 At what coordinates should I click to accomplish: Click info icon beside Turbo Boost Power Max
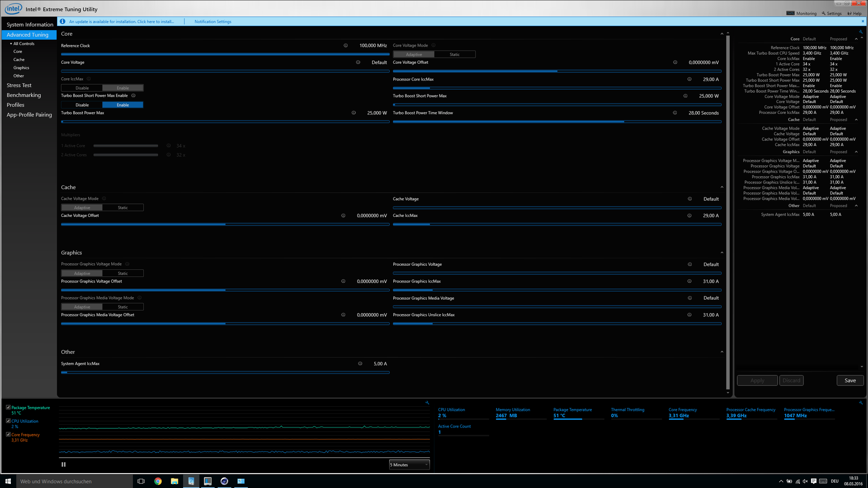tap(354, 113)
